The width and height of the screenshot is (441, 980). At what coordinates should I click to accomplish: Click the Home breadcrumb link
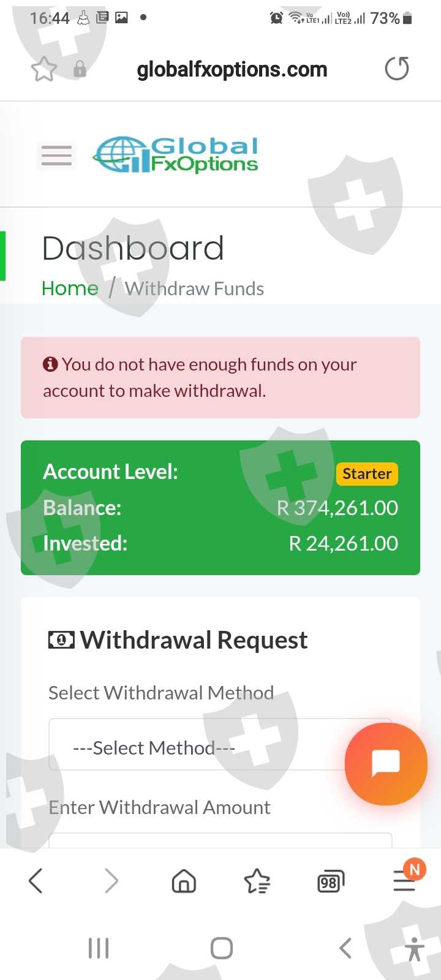pyautogui.click(x=70, y=288)
